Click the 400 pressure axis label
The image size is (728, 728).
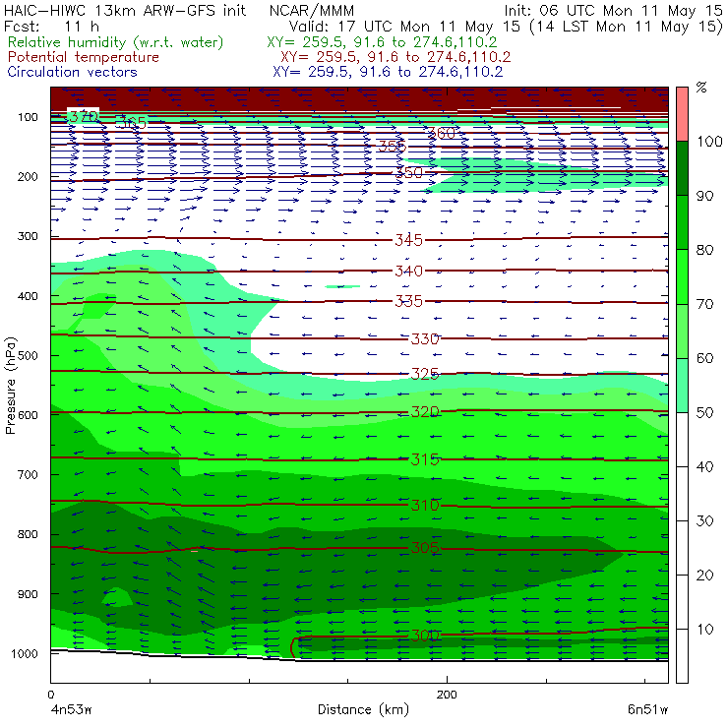click(x=28, y=296)
